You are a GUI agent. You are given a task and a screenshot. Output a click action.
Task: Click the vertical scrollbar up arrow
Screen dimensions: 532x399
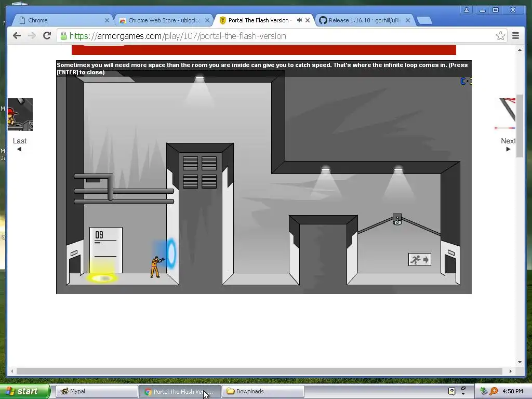click(x=520, y=50)
